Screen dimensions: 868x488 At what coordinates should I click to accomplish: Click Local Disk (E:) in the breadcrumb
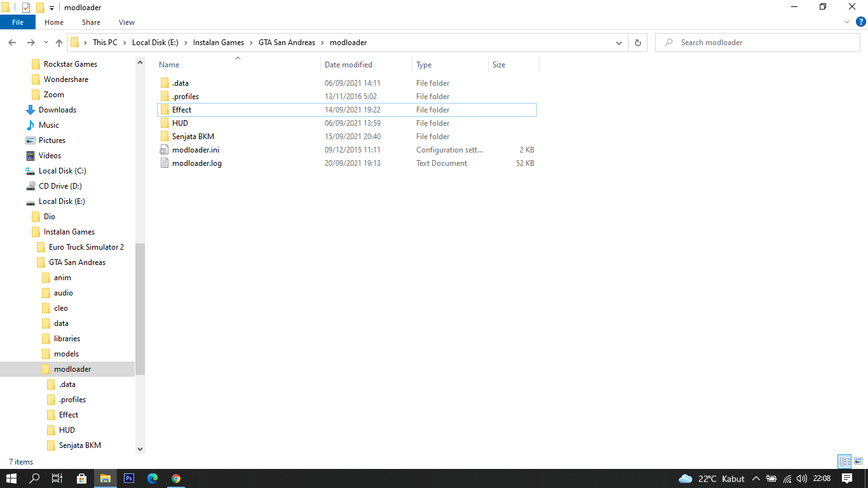155,43
